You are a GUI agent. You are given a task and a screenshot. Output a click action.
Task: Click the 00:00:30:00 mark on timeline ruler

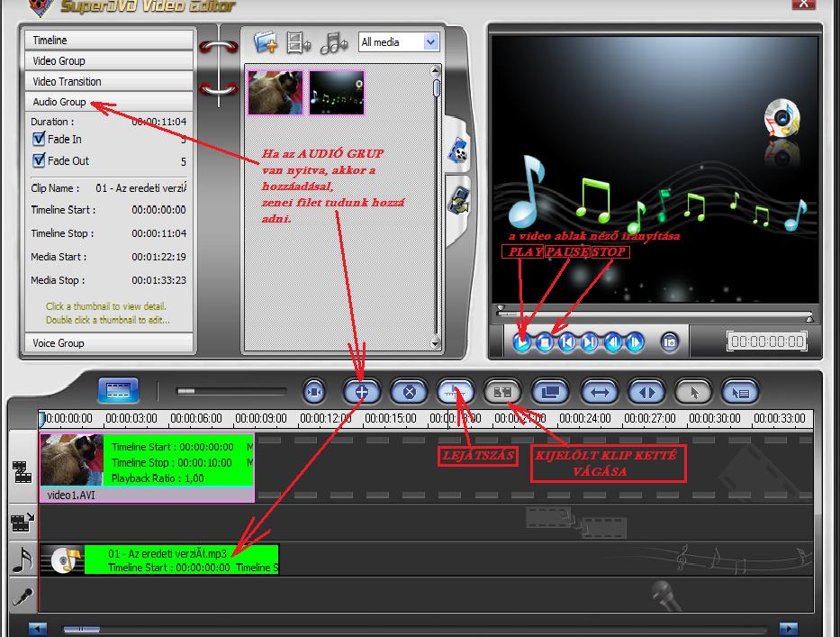tap(715, 418)
